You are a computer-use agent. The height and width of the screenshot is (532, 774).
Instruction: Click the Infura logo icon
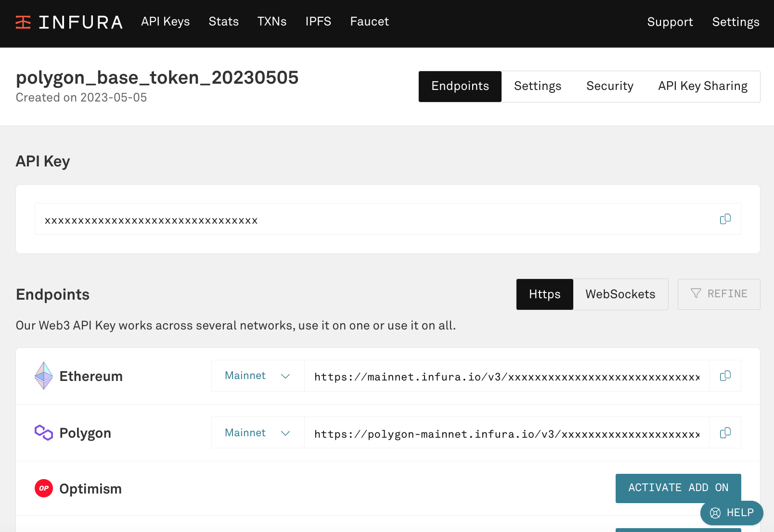click(x=23, y=22)
